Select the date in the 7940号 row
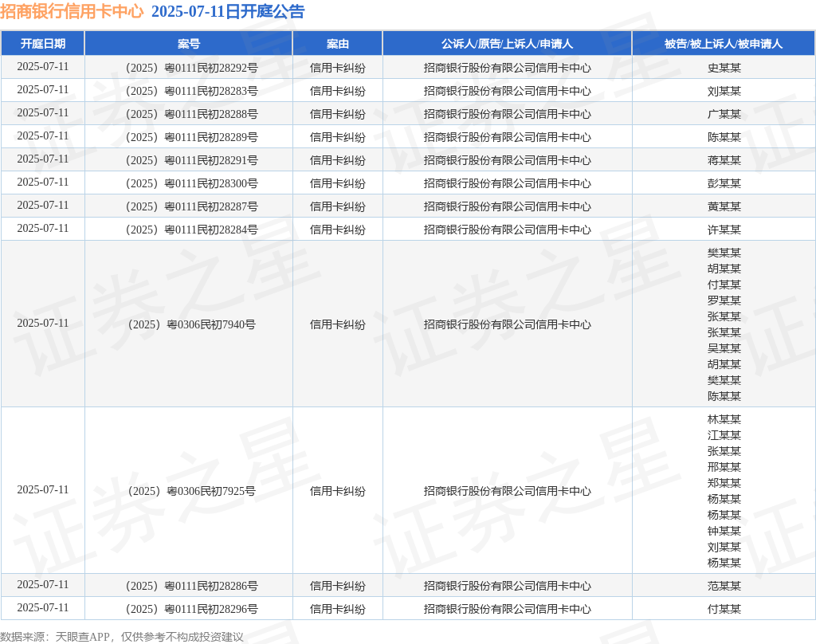 pos(43,324)
